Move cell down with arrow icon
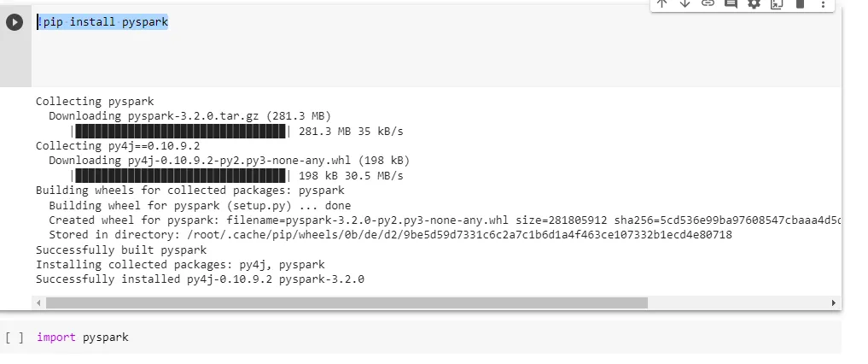This screenshot has width=868, height=364. (x=684, y=4)
